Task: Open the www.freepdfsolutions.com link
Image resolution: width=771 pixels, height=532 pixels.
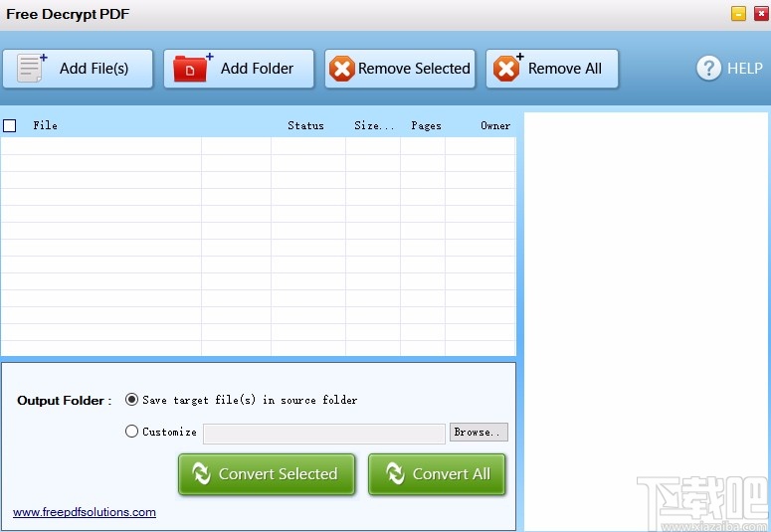Action: [85, 512]
